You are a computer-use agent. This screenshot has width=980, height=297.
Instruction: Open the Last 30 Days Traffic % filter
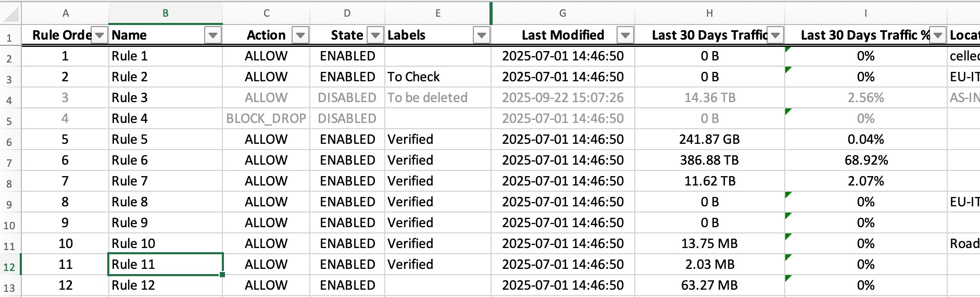(938, 35)
